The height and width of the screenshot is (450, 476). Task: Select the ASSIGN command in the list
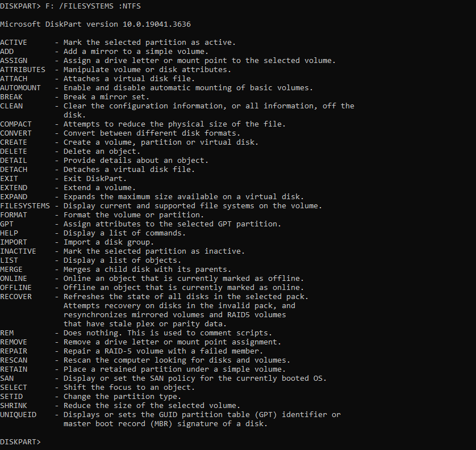14,61
